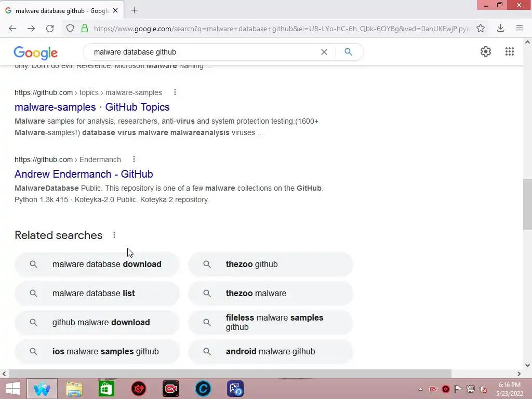Search related: thezoo github

coord(271,264)
